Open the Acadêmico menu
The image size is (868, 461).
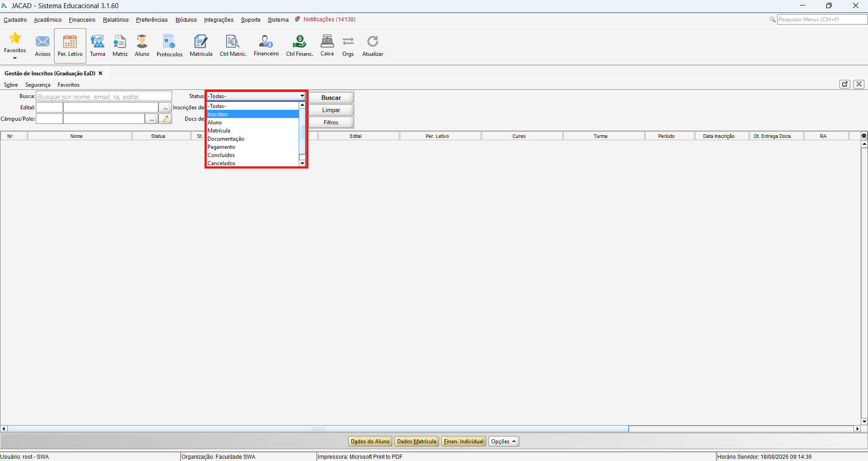[48, 20]
